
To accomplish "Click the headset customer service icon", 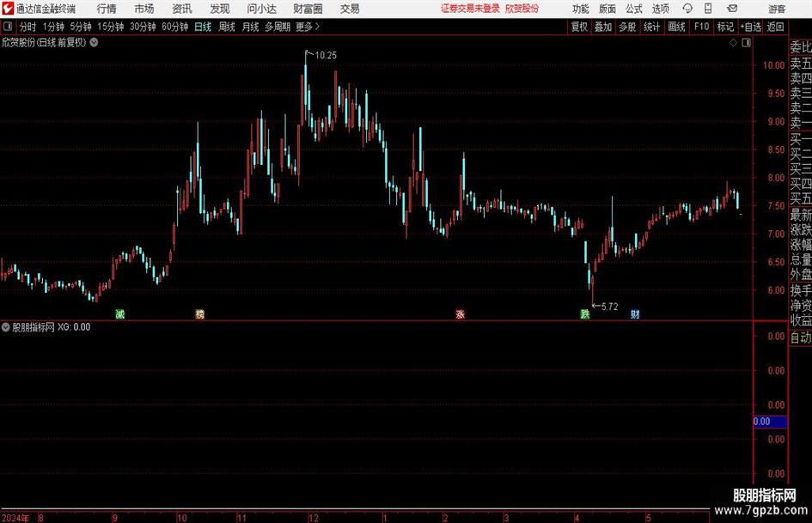I will click(687, 9).
